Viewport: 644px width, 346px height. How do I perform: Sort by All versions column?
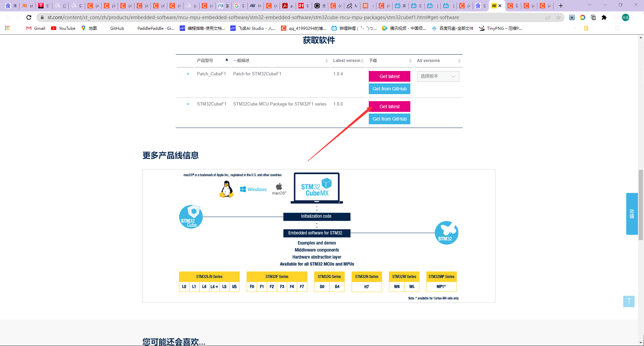coord(439,60)
